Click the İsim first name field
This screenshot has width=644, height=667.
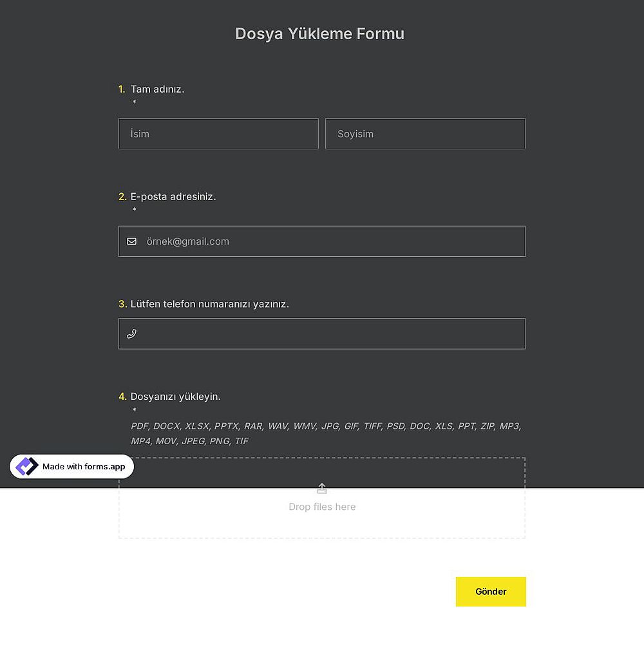click(x=218, y=134)
